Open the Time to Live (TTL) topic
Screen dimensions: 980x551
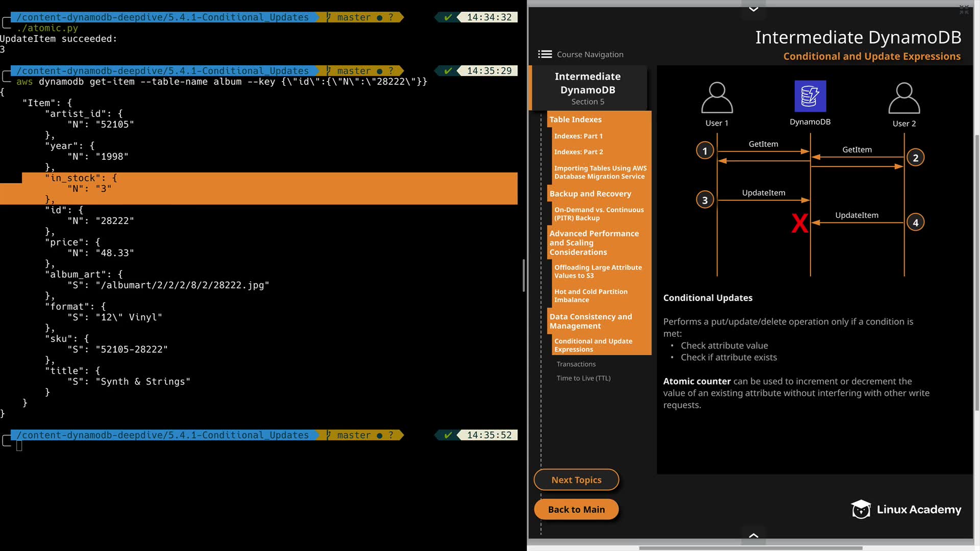pos(583,378)
